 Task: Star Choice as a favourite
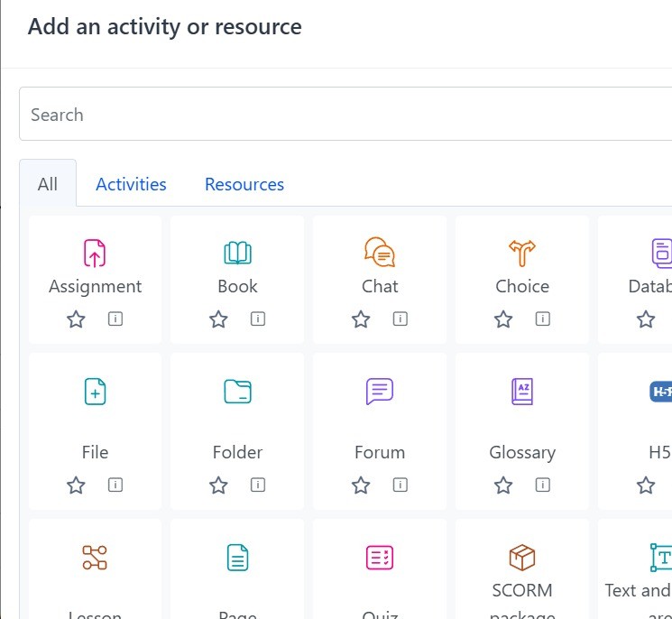(x=503, y=319)
